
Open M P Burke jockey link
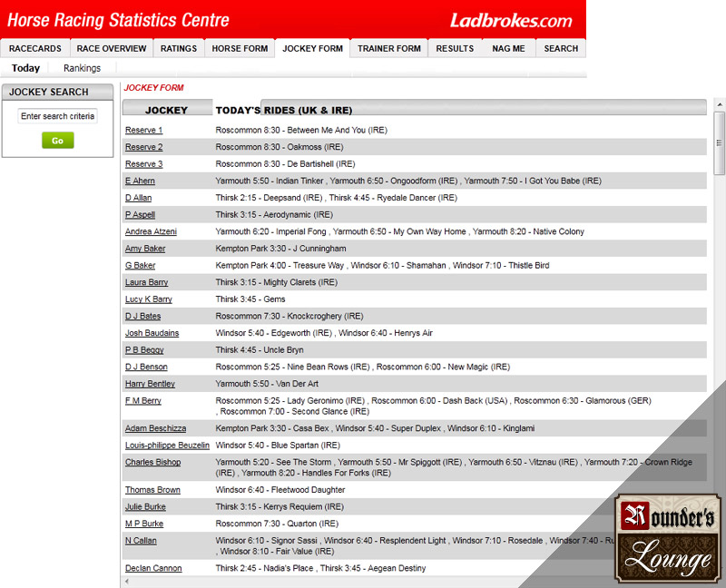(144, 524)
